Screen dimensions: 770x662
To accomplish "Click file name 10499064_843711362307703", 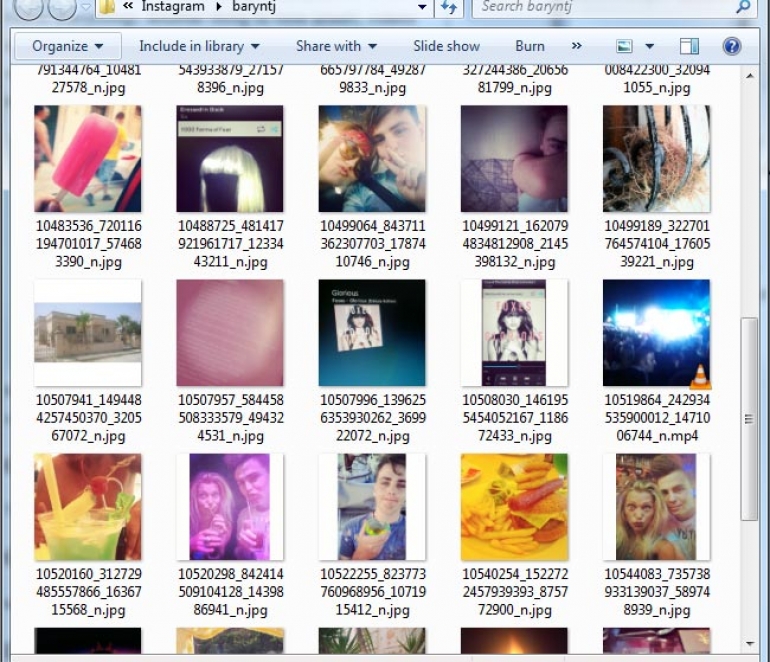I will [373, 244].
